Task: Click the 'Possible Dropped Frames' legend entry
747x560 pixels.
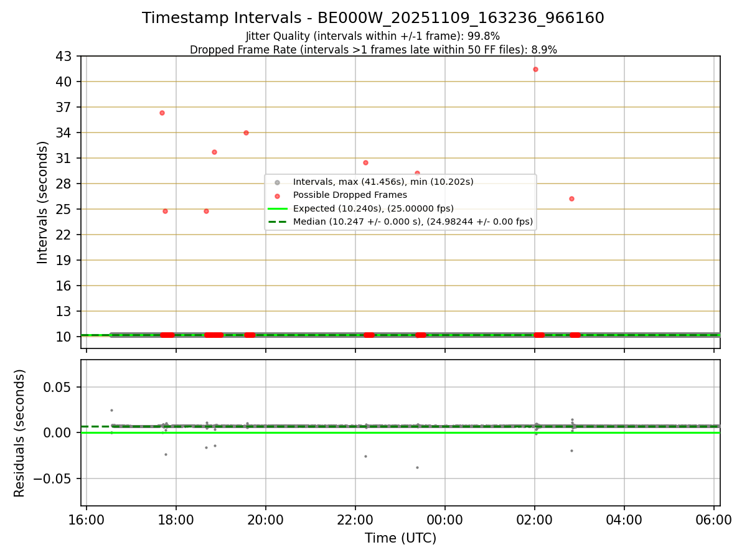Action: 350,195
